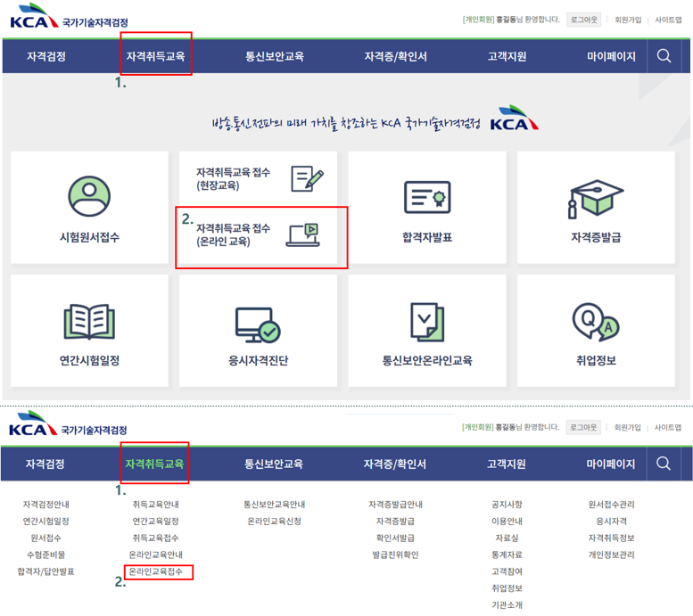Open 마이페이지 in the upper page's navigation bar
Image resolution: width=693 pixels, height=616 pixels.
(x=611, y=56)
